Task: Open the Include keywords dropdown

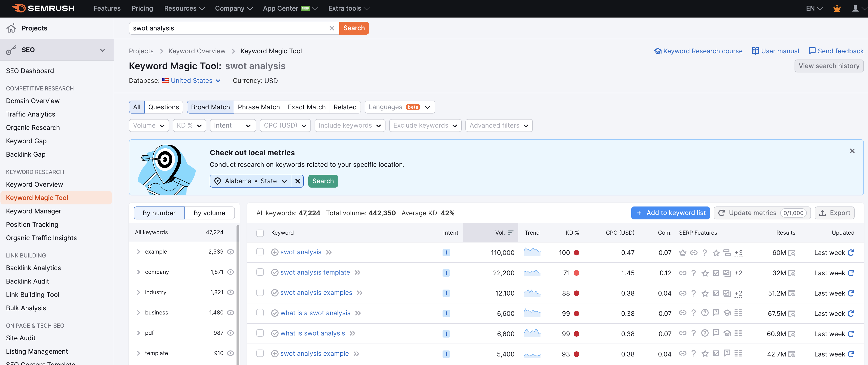Action: pyautogui.click(x=349, y=126)
